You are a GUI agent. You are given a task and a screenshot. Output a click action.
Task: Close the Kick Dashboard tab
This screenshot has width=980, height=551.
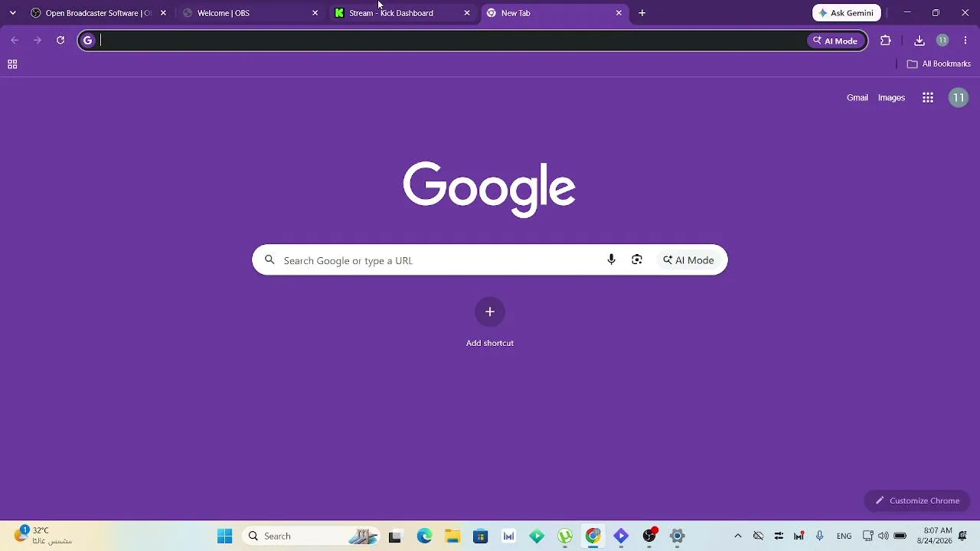[x=467, y=13]
